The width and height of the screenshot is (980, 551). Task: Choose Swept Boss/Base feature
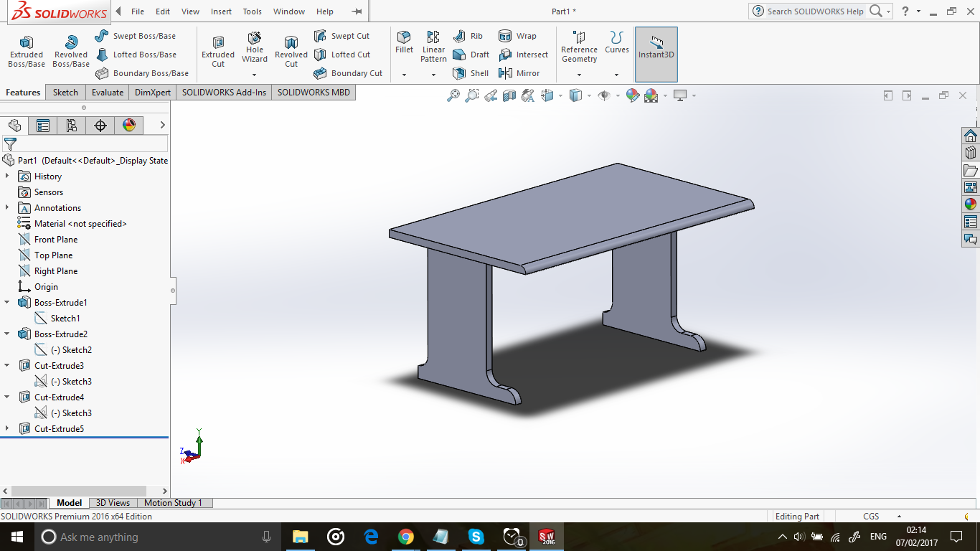(x=135, y=36)
